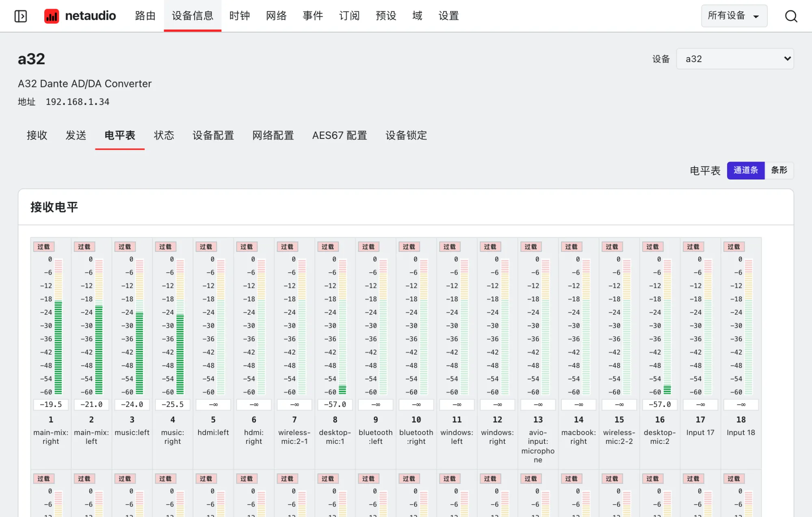Select the 电平表 tab
This screenshot has height=517, width=812.
pyautogui.click(x=120, y=135)
